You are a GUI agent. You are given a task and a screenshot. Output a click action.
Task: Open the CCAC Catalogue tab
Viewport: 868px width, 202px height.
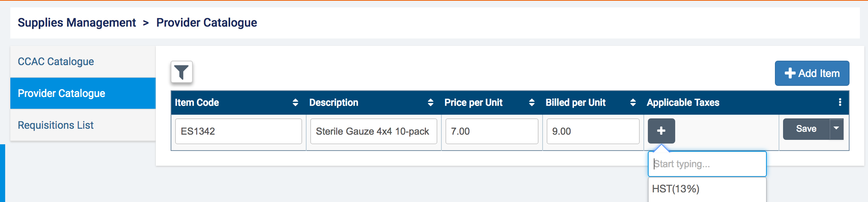click(56, 61)
